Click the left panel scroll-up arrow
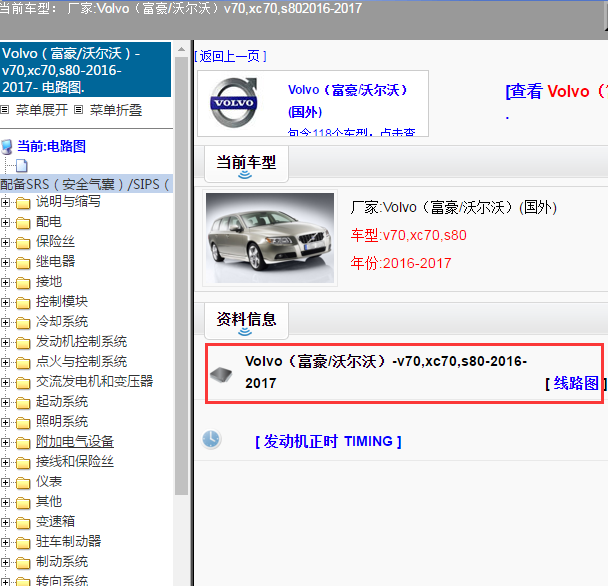The width and height of the screenshot is (608, 586). (x=181, y=49)
